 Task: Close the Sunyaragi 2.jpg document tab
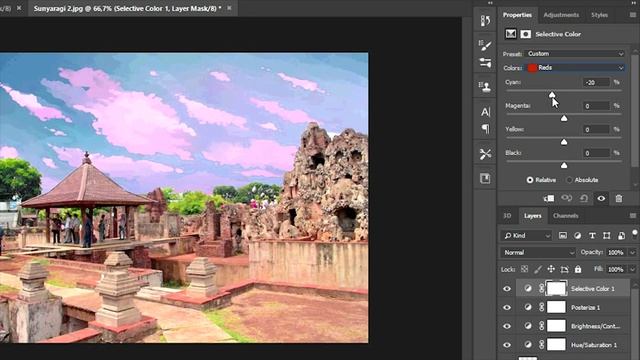coord(229,8)
